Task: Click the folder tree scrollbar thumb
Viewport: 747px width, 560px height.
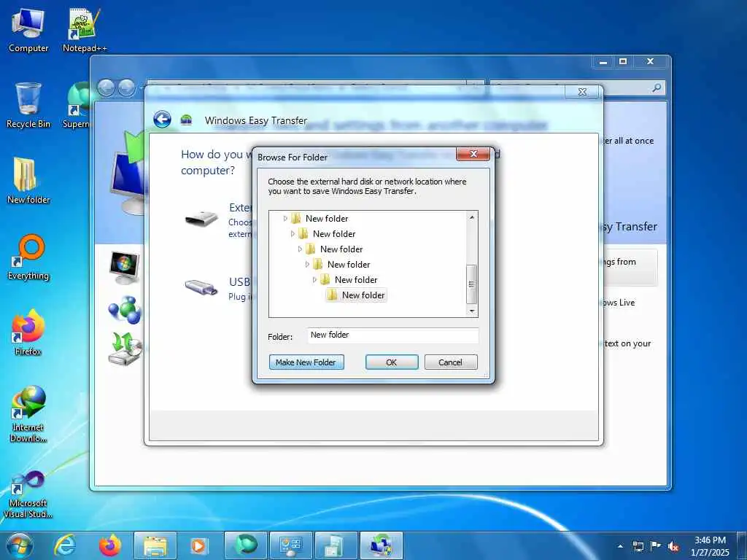Action: click(x=472, y=284)
